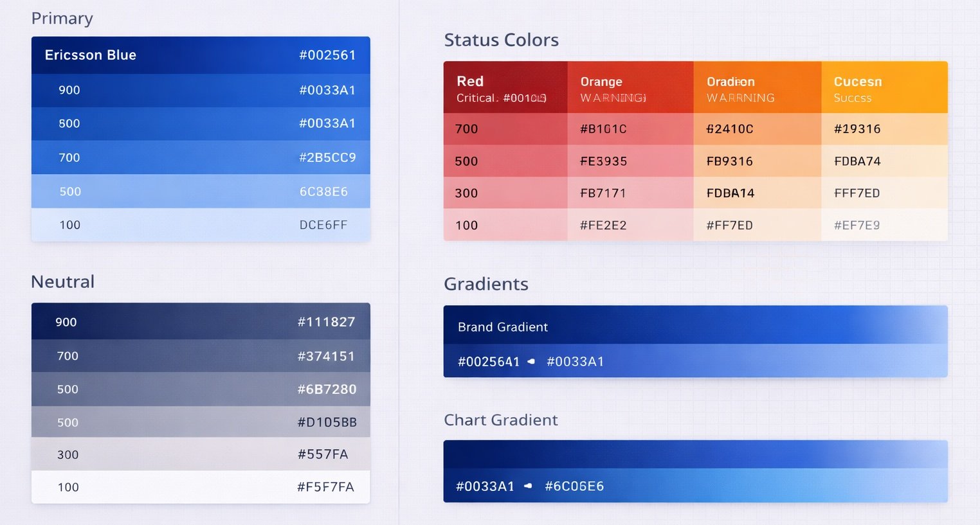Pick the FB7171 status swatch
Image resolution: width=980 pixels, height=525 pixels.
631,193
